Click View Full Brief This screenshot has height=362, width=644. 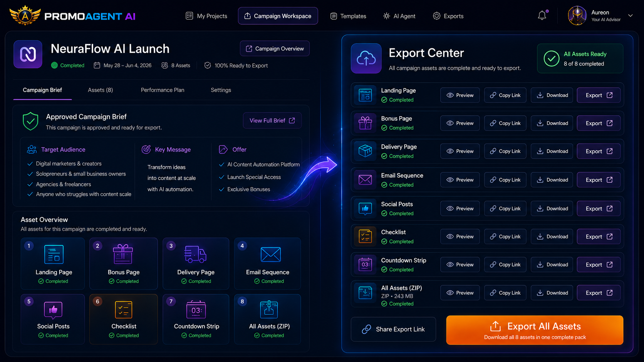pos(272,120)
